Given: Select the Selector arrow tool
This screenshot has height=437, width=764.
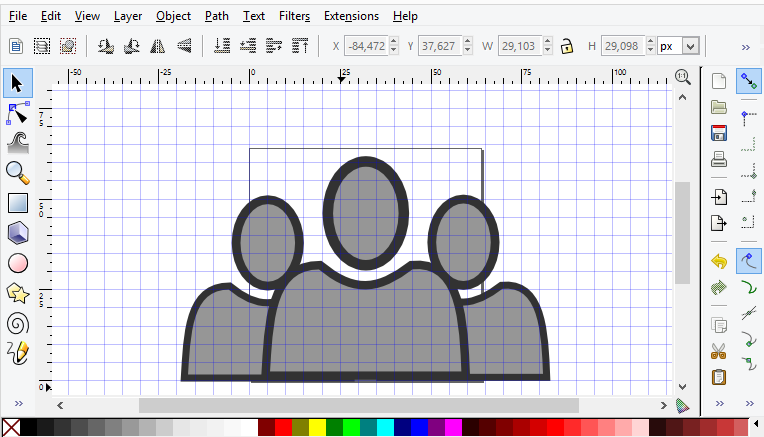Looking at the screenshot, I should click(18, 83).
